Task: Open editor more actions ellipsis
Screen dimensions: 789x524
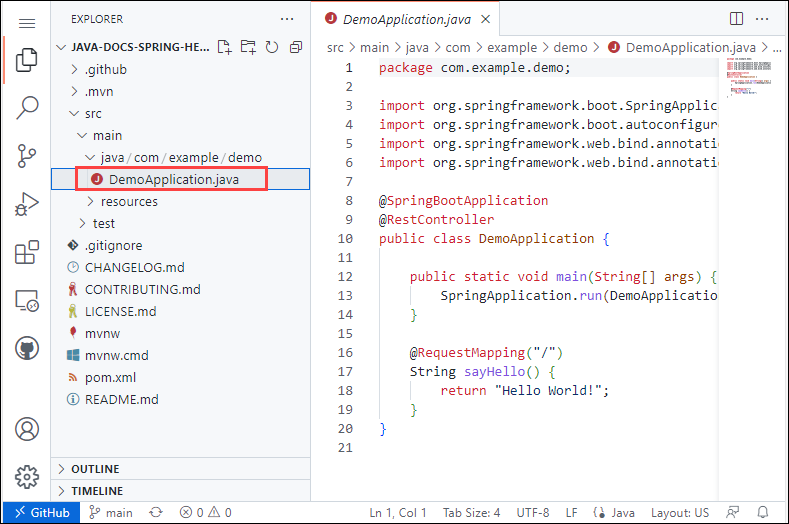Action: point(762,19)
